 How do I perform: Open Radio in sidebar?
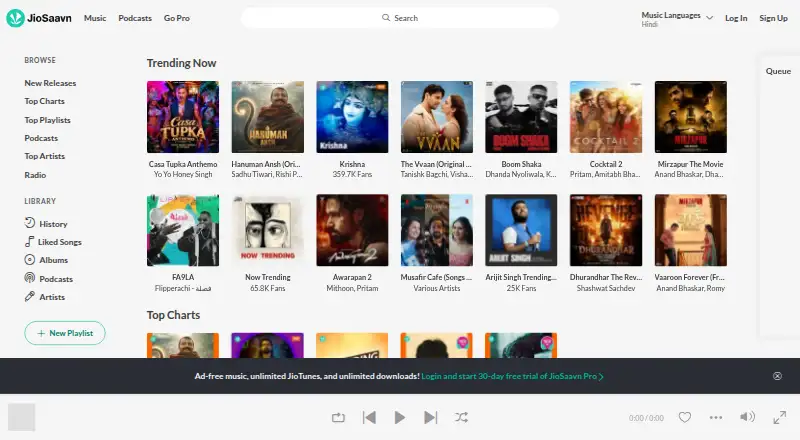[x=35, y=175]
